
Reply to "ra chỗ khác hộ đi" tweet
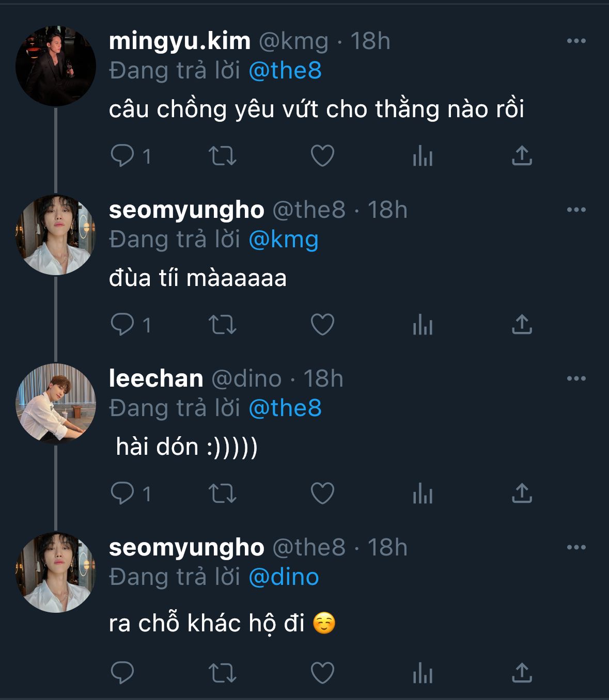123,673
